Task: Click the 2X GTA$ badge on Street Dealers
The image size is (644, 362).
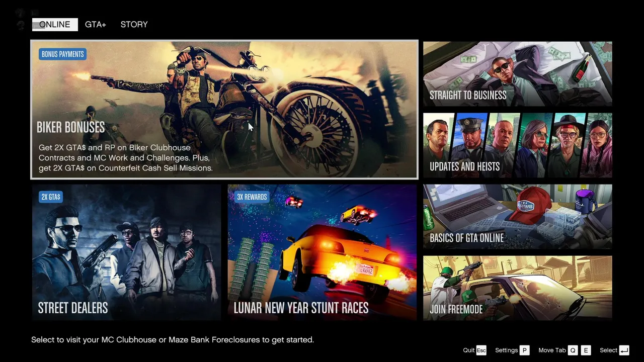Action: 51,197
